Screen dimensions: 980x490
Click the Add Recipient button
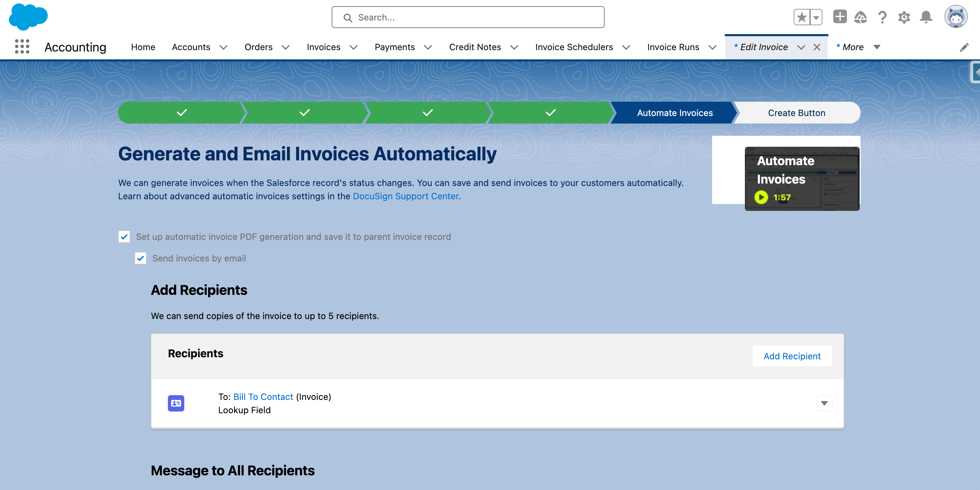[792, 356]
